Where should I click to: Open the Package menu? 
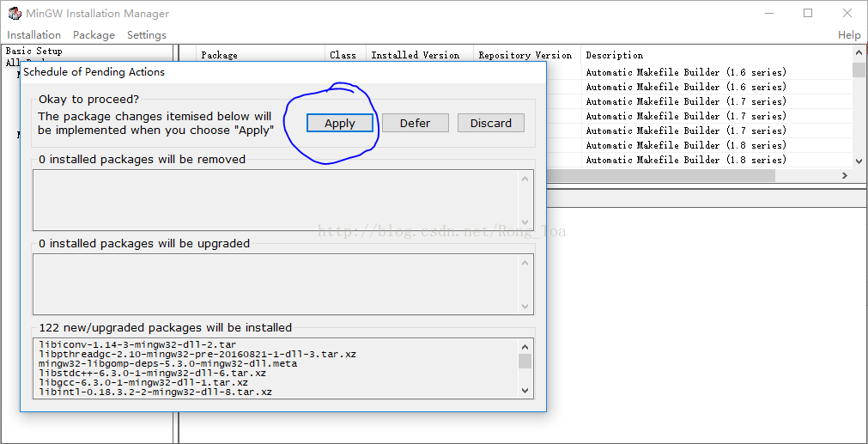click(x=94, y=35)
